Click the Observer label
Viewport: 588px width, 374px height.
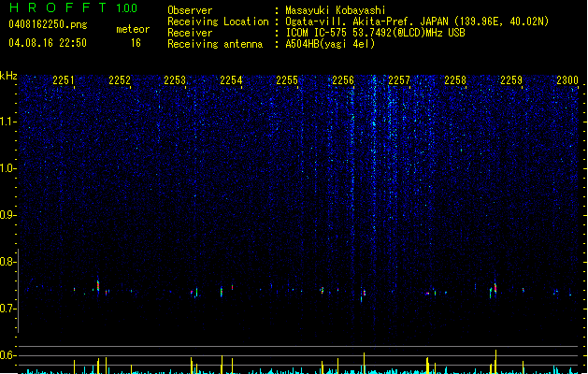(x=190, y=10)
